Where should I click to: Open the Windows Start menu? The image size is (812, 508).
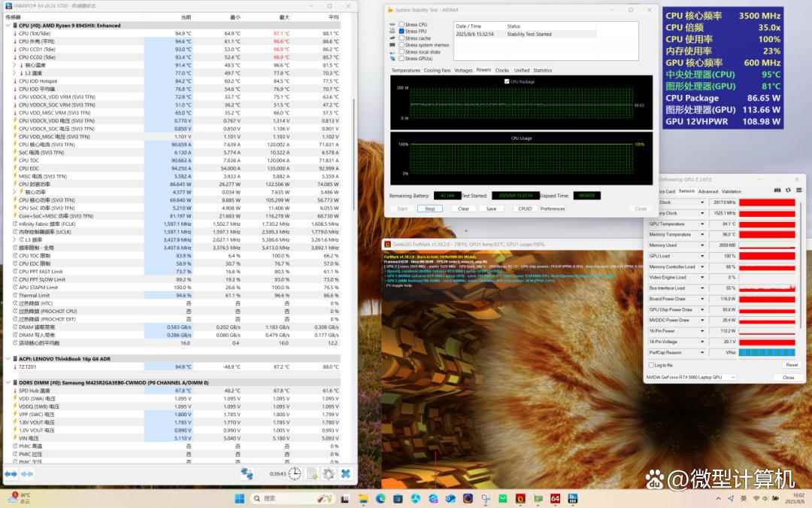(x=240, y=498)
